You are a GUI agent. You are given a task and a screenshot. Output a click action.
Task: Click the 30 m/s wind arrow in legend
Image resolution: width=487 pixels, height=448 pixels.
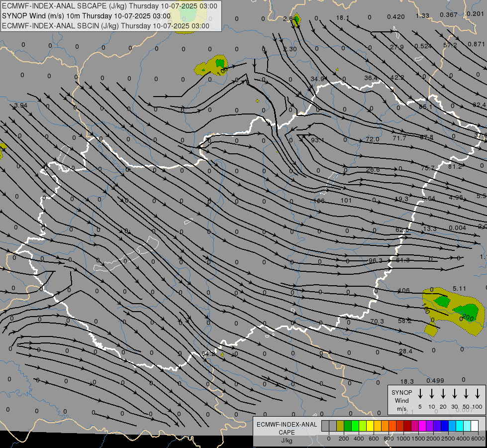(x=455, y=394)
